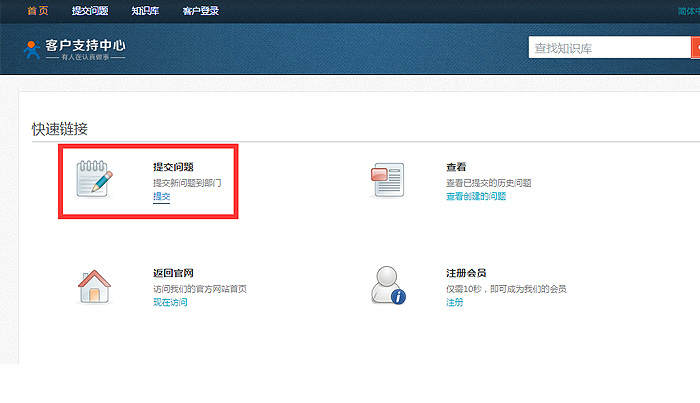Open the 客户登录 tab
The width and height of the screenshot is (700, 403).
(x=201, y=11)
